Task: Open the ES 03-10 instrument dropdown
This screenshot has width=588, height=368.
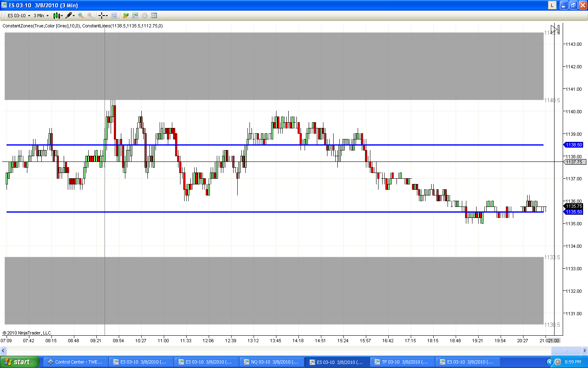Action: [x=19, y=16]
